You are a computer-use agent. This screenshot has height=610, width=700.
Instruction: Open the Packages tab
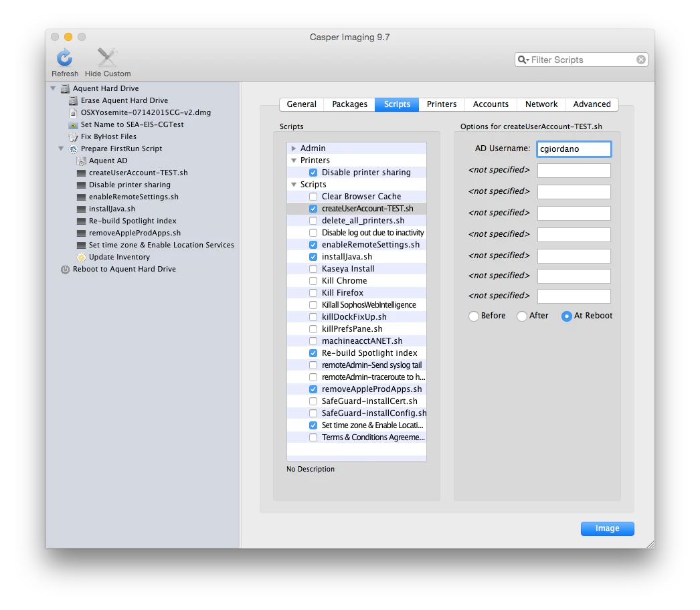click(x=349, y=104)
